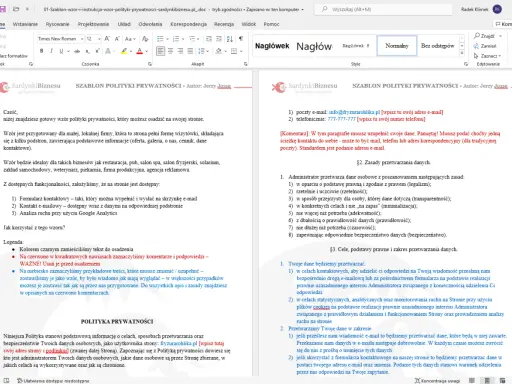Open the font size 12 dropdown
The width and height of the screenshot is (512, 384).
99,39
